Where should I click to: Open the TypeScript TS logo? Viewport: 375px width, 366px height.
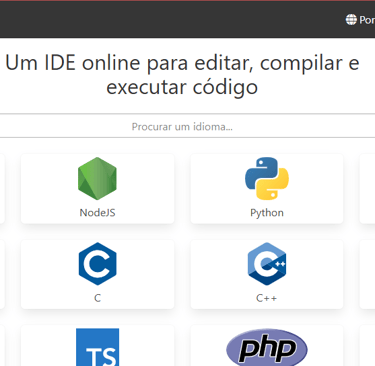click(x=97, y=347)
